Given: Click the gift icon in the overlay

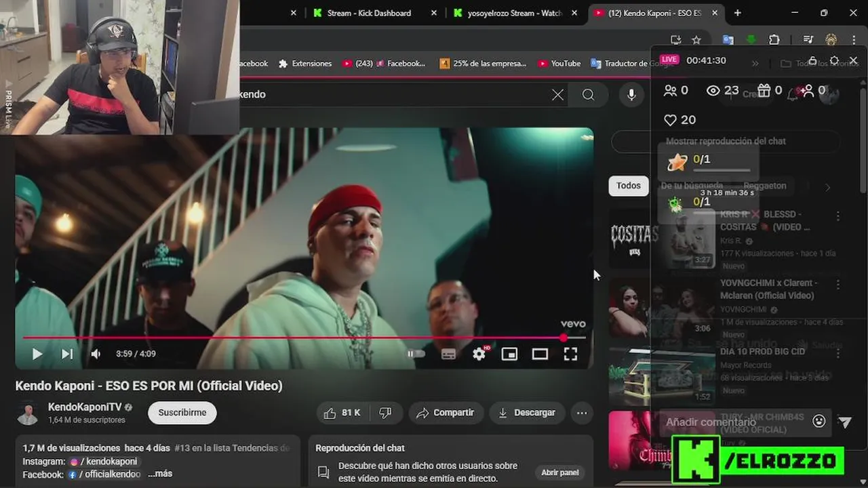Looking at the screenshot, I should pyautogui.click(x=764, y=90).
